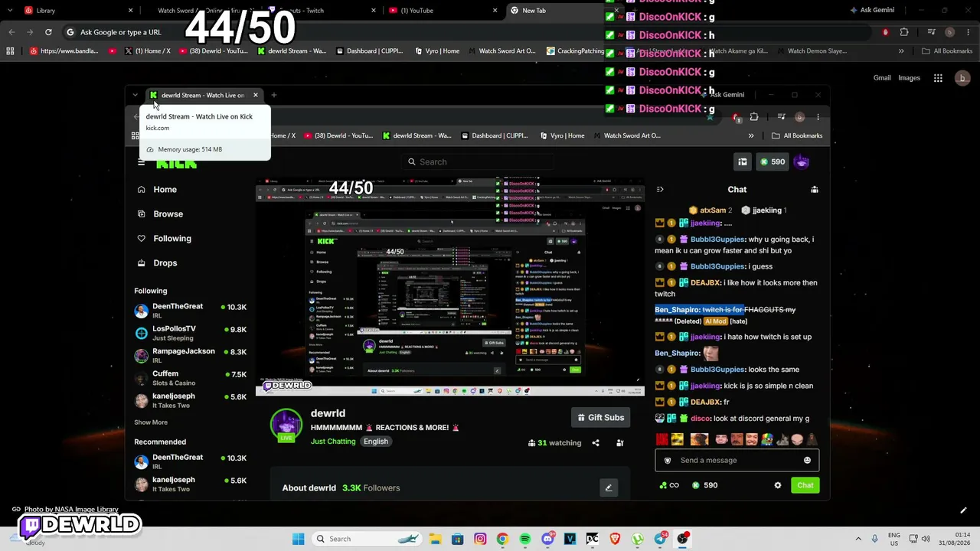Open the Kick hamburger sidebar menu
Screen dimensions: 980x551
click(x=141, y=162)
